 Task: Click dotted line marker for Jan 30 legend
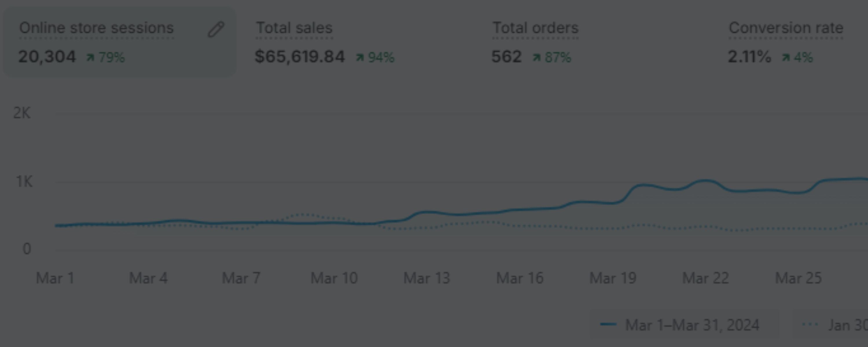tap(810, 325)
